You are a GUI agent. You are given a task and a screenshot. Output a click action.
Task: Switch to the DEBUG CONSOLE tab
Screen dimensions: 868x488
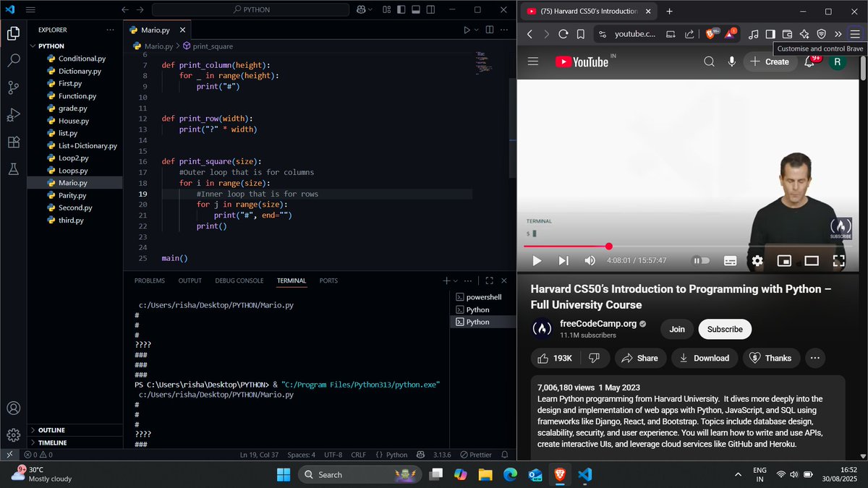239,281
